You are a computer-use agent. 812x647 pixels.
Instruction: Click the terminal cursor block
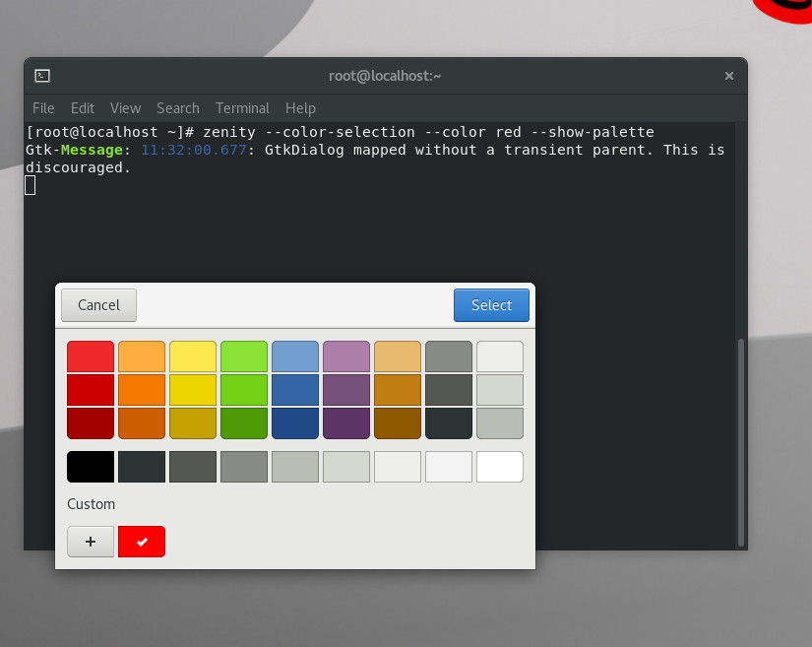coord(31,185)
